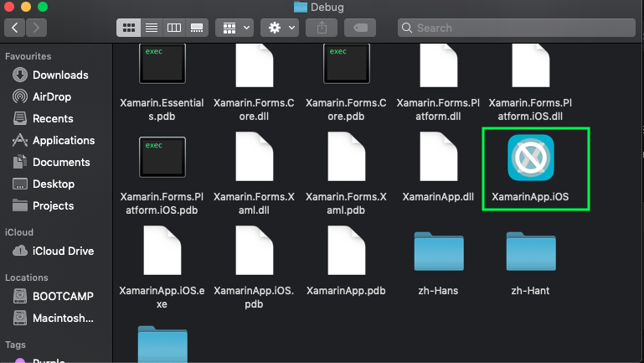The image size is (644, 363).
Task: Go forward with the right chevron button
Action: (x=36, y=28)
